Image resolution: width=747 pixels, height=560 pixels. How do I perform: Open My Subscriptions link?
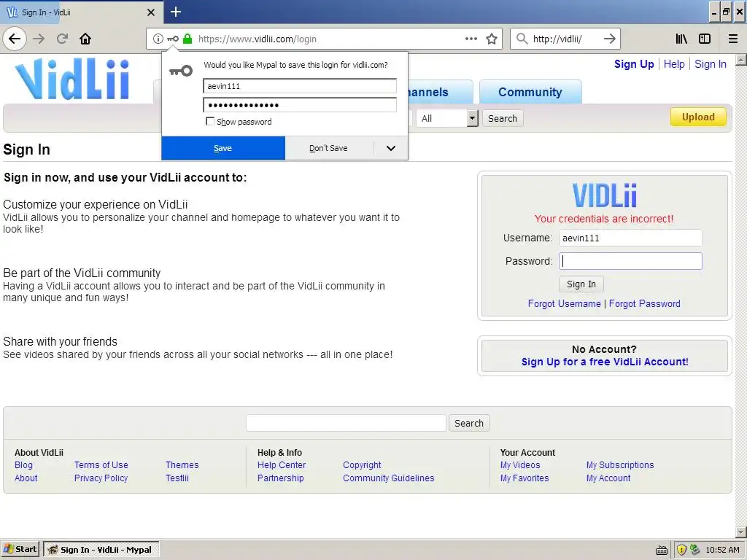pos(620,464)
